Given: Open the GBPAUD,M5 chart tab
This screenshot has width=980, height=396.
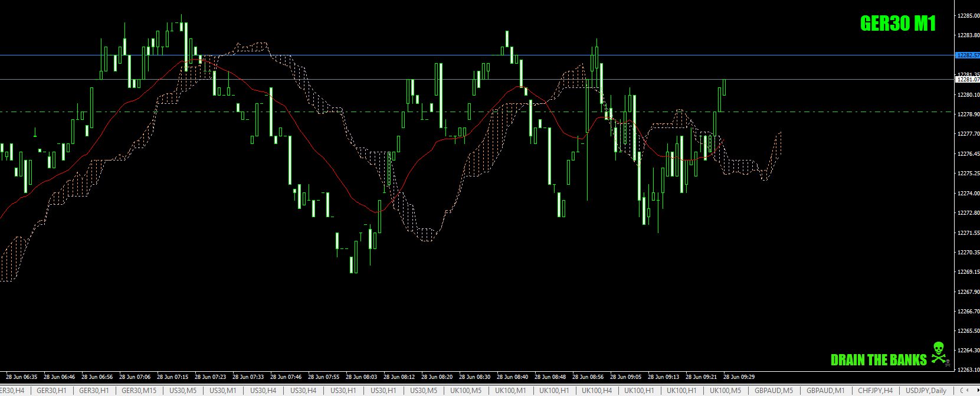Looking at the screenshot, I should (773, 391).
